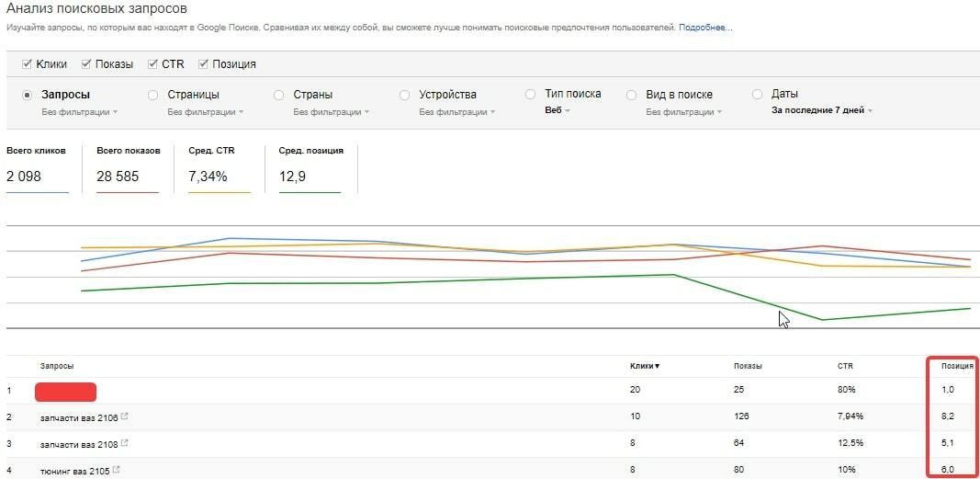Open the Веб search type dropdown

(558, 110)
